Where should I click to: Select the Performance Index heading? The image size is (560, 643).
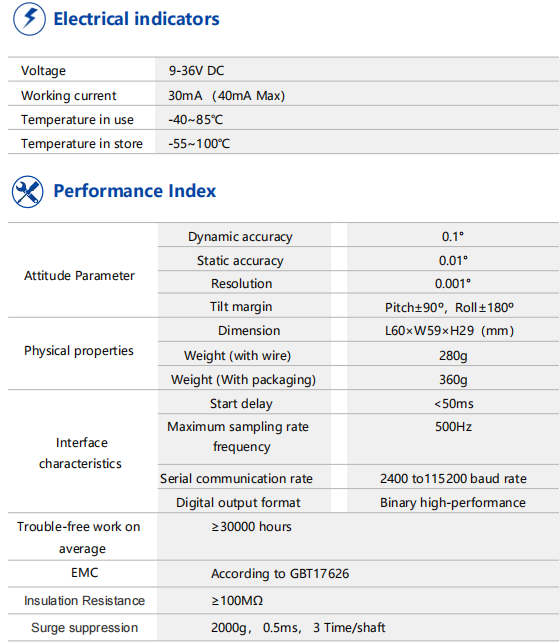[134, 191]
